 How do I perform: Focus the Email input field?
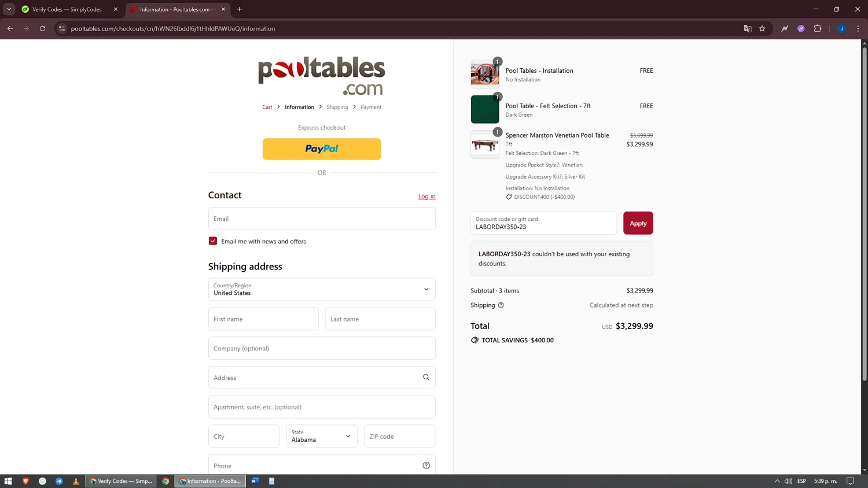pyautogui.click(x=322, y=219)
